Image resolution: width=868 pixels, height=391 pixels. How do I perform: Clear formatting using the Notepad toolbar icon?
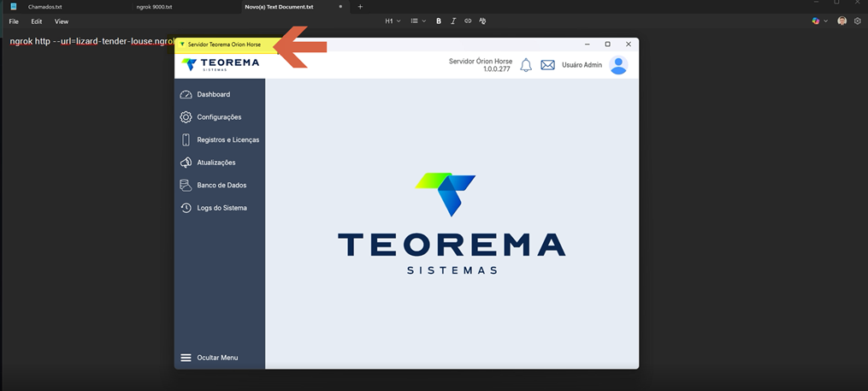pos(482,21)
